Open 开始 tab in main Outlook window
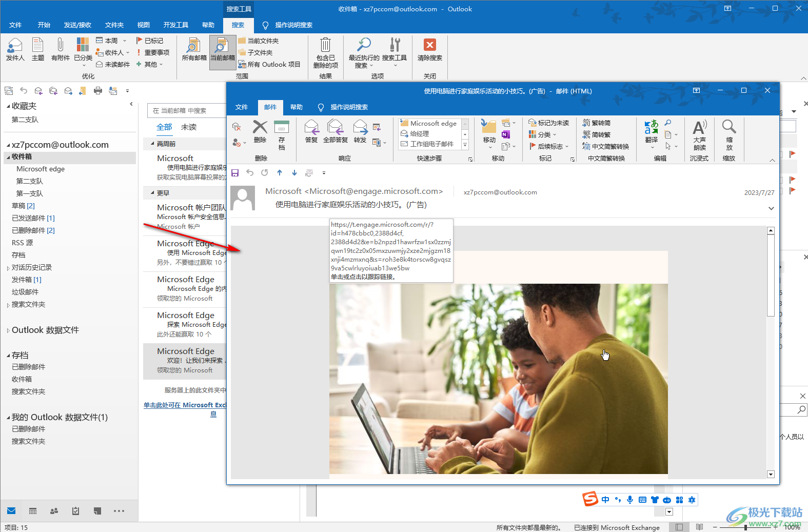Image resolution: width=808 pixels, height=532 pixels. [44, 25]
